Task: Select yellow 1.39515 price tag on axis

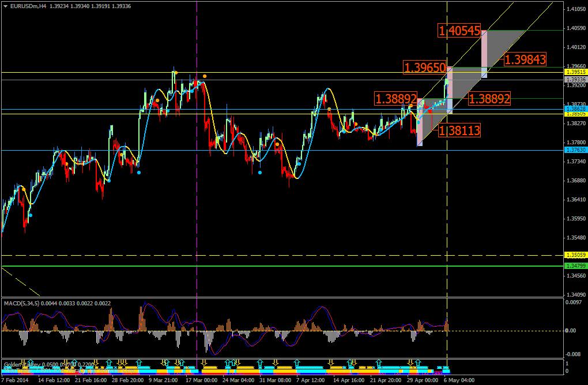Action: coord(576,72)
